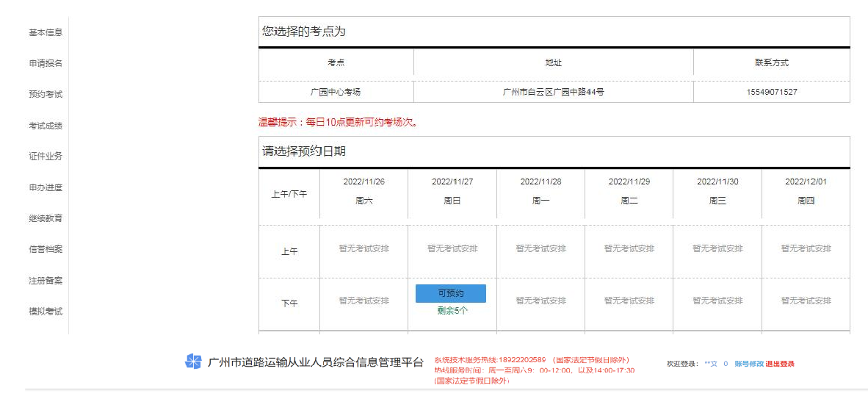Viewport: 868px width, 399px height.
Task: Click the 账号修改 link
Action: pos(748,364)
